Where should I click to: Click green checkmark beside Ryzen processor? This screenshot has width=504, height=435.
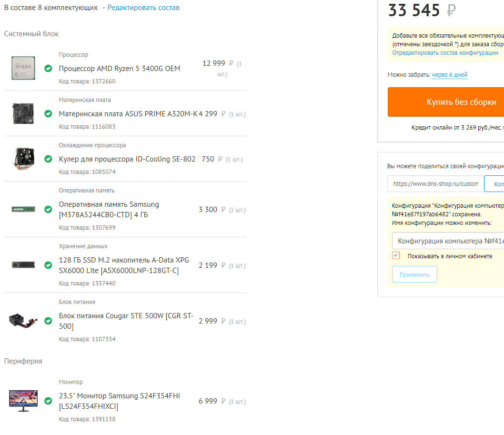coord(48,69)
